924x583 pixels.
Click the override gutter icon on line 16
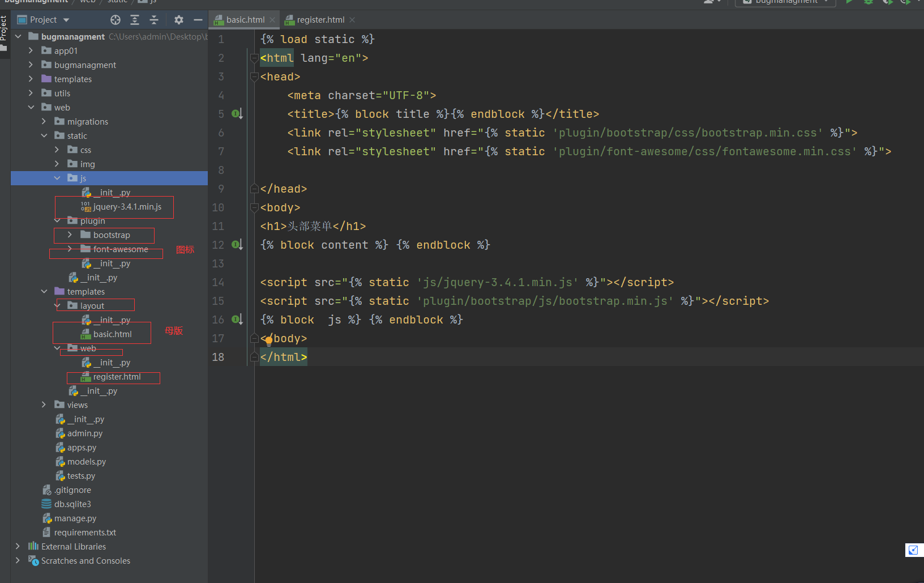(x=237, y=320)
